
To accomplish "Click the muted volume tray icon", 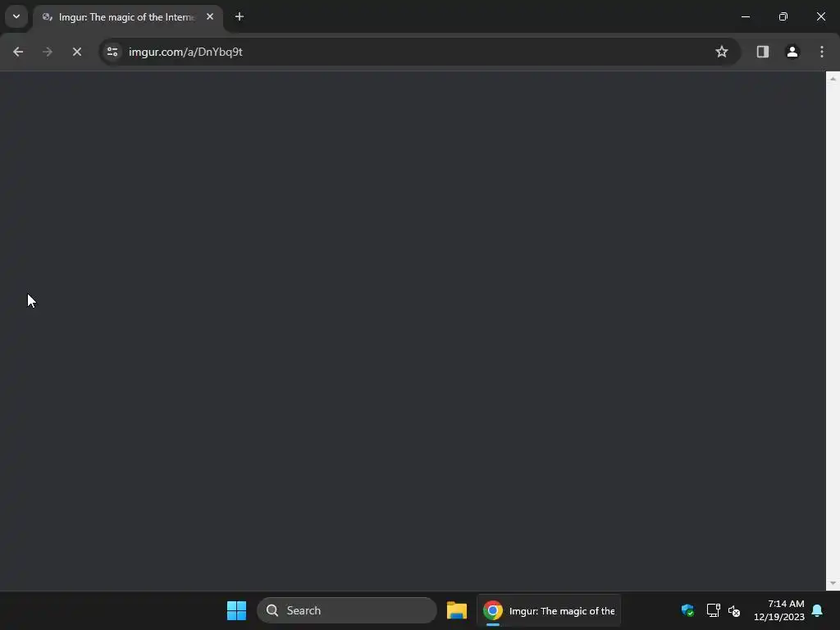I will 734,610.
